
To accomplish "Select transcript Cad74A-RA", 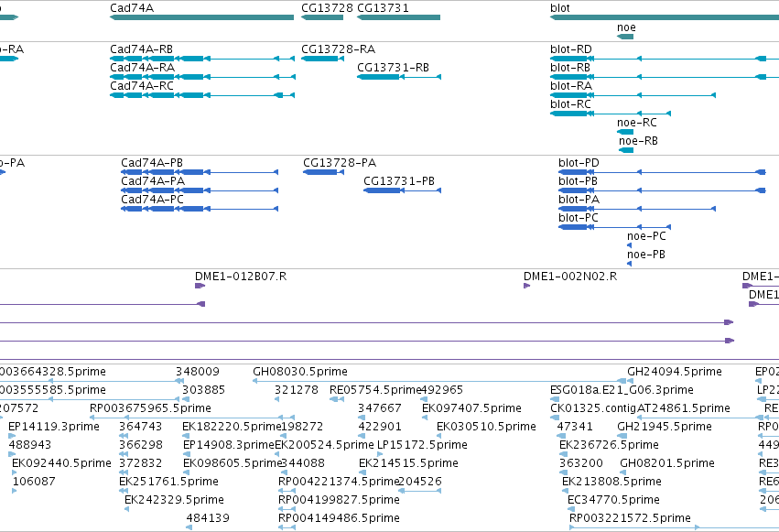I will coord(202,77).
